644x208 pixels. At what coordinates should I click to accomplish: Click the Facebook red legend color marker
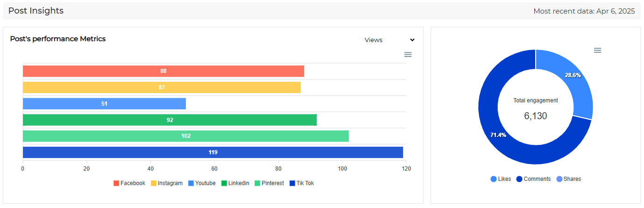[116, 183]
